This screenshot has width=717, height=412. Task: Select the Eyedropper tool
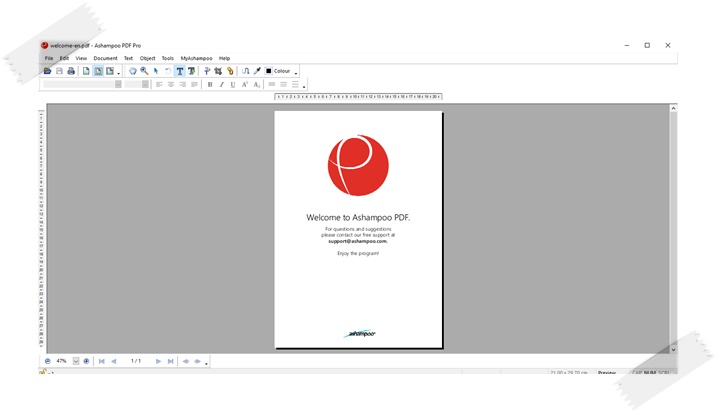(x=257, y=71)
